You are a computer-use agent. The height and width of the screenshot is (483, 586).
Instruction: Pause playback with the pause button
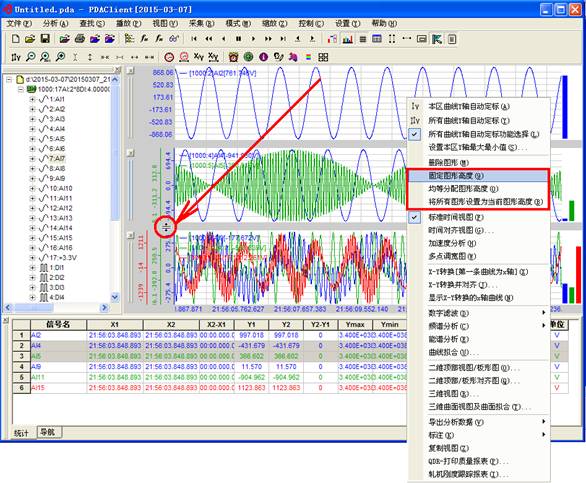238,39
